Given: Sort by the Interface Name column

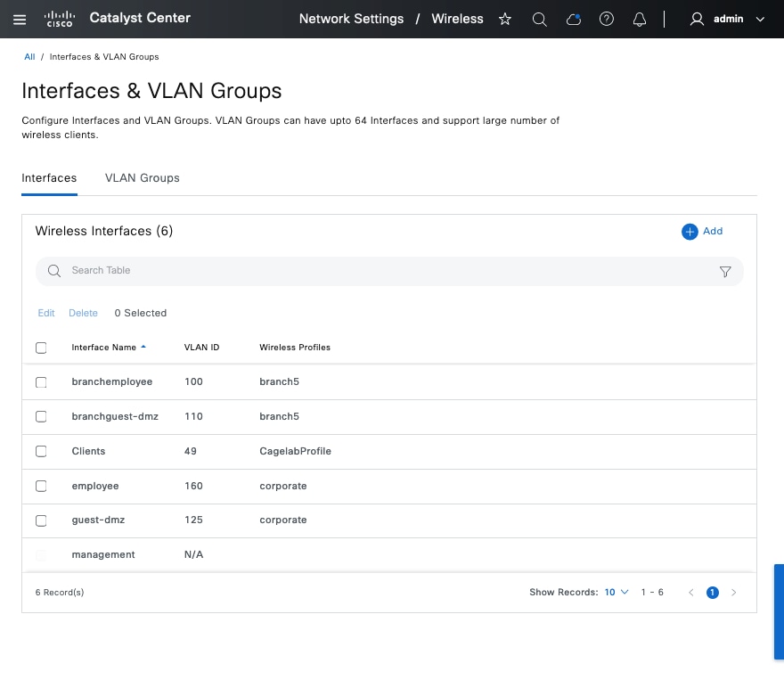Looking at the screenshot, I should 104,348.
